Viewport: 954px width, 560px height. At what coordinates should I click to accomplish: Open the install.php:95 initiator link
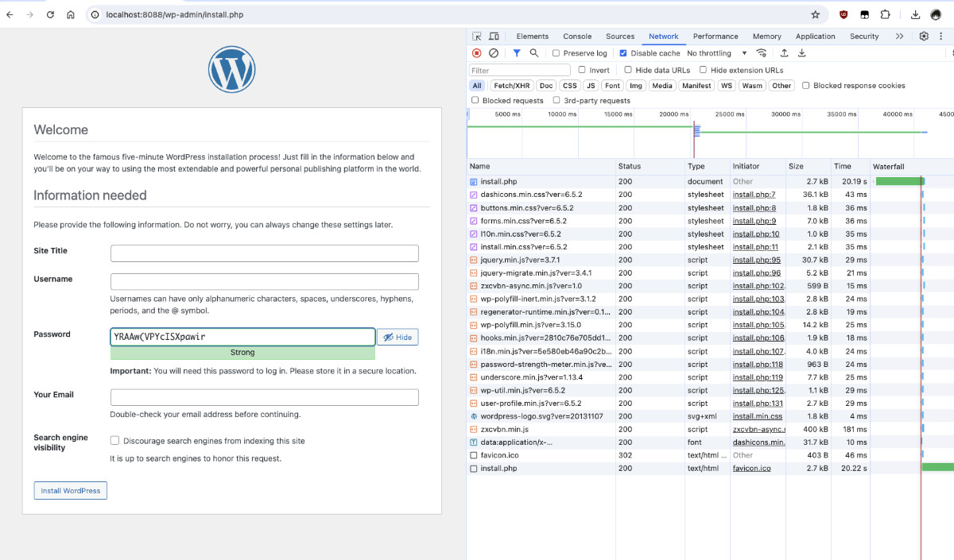(x=756, y=260)
